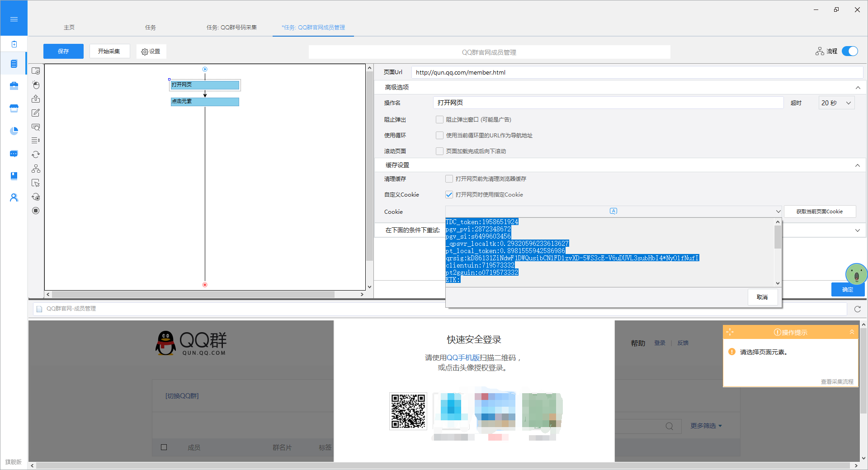Click 取消 in the Cookie popup
This screenshot has height=470, width=868.
pyautogui.click(x=762, y=297)
